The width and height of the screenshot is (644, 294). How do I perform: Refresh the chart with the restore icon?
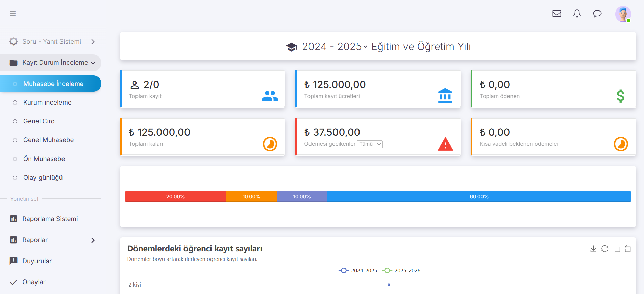pyautogui.click(x=605, y=249)
